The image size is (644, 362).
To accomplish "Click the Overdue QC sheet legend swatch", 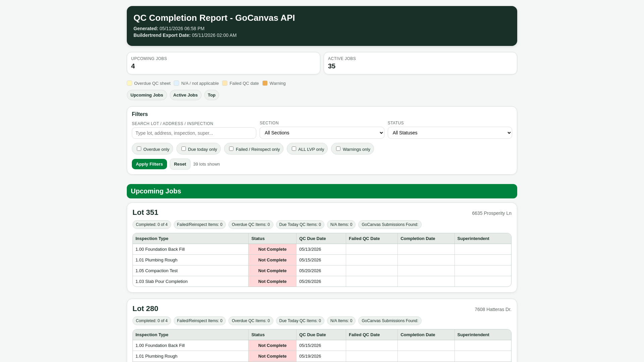I will coord(129,83).
